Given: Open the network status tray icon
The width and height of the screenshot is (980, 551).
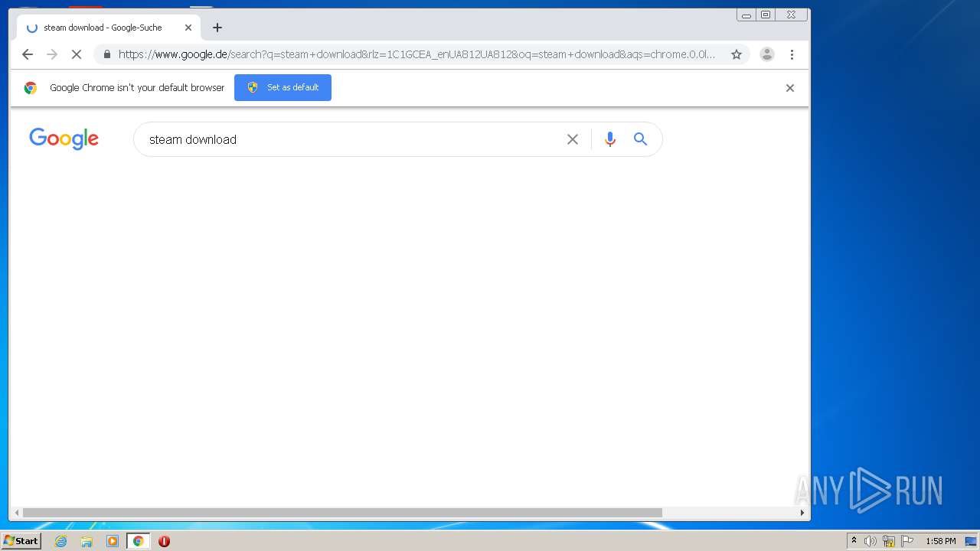Looking at the screenshot, I should 889,541.
